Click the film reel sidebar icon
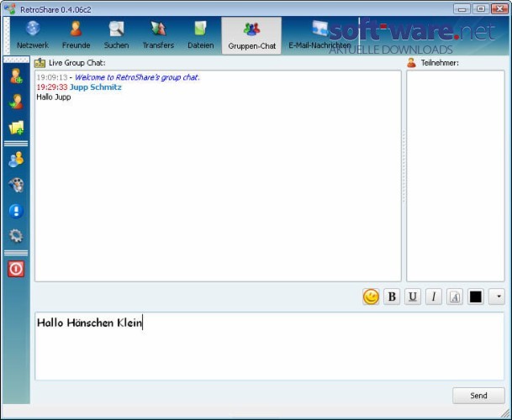 (16, 185)
